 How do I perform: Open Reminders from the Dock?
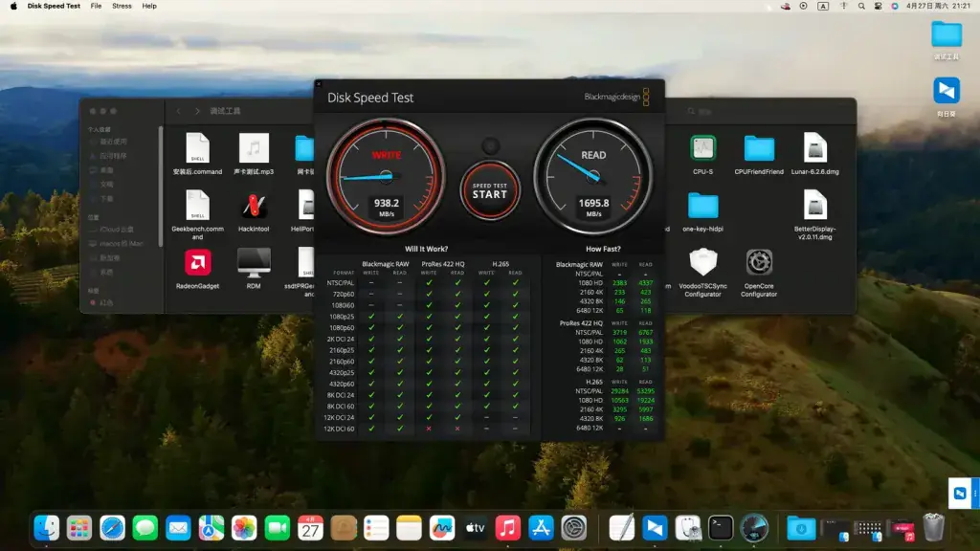(x=376, y=528)
